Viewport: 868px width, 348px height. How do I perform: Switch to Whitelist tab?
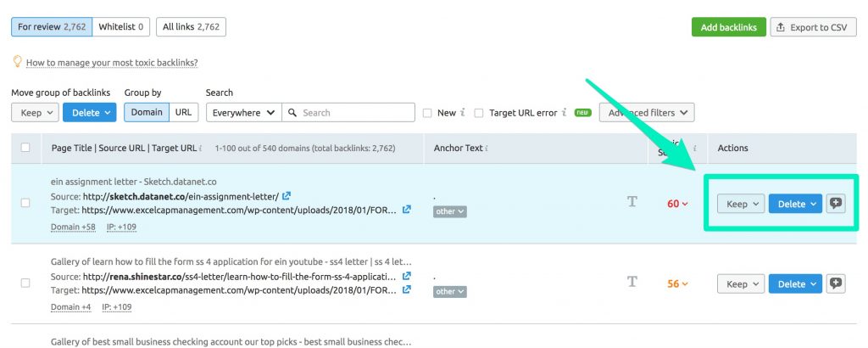pos(120,26)
